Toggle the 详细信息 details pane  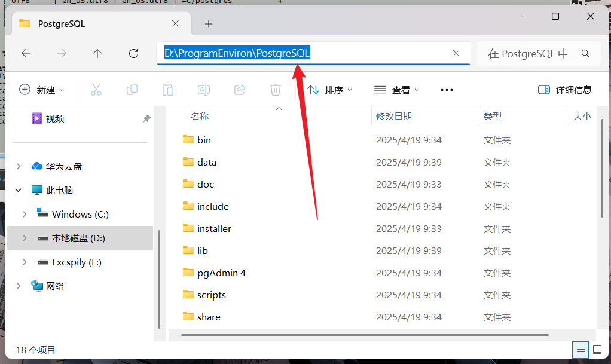coord(564,90)
